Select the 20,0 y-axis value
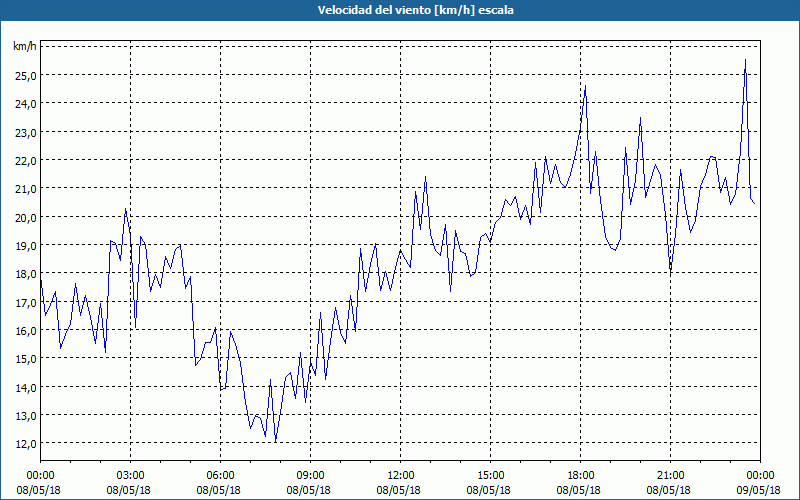The width and height of the screenshot is (800, 500). (25, 217)
